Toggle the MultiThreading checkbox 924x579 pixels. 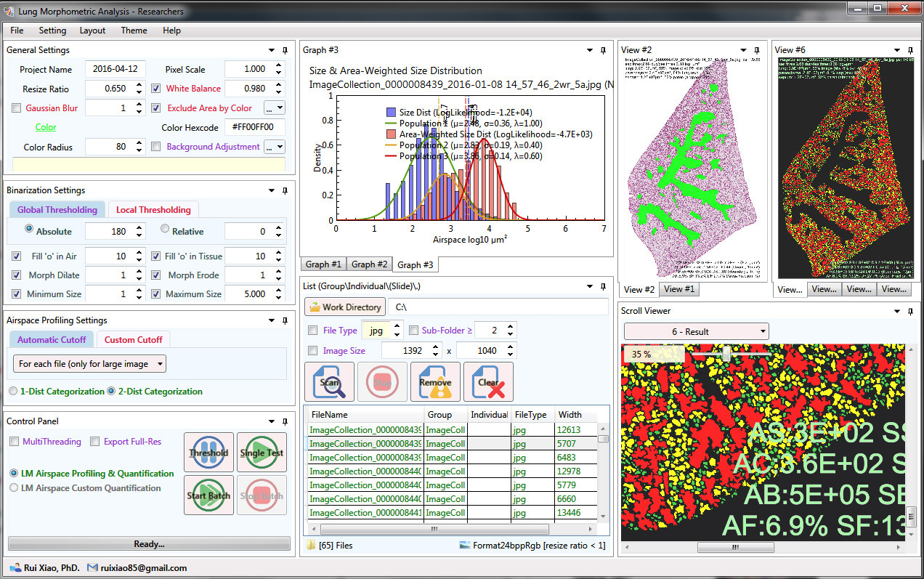click(x=15, y=442)
